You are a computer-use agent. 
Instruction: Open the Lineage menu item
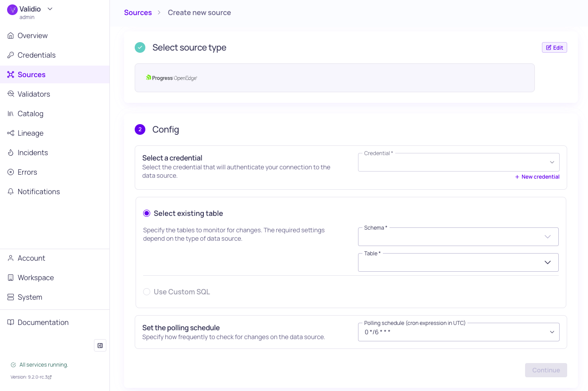tap(55, 133)
